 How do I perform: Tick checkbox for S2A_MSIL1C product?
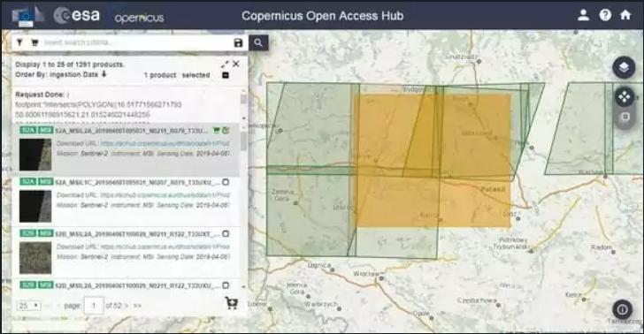coord(226,182)
